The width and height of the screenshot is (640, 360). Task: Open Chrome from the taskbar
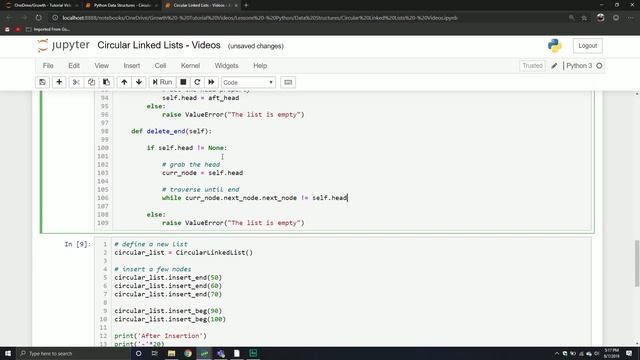point(188,353)
